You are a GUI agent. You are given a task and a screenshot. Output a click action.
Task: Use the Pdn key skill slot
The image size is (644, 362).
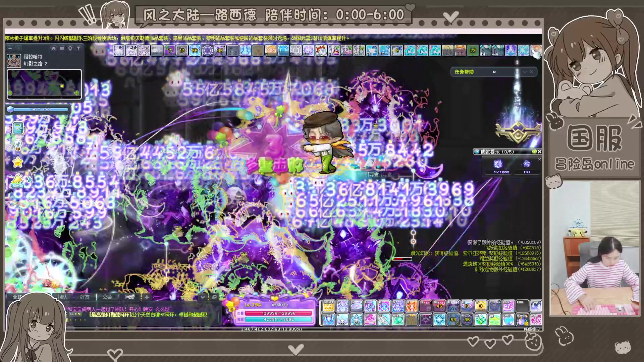tap(536, 319)
